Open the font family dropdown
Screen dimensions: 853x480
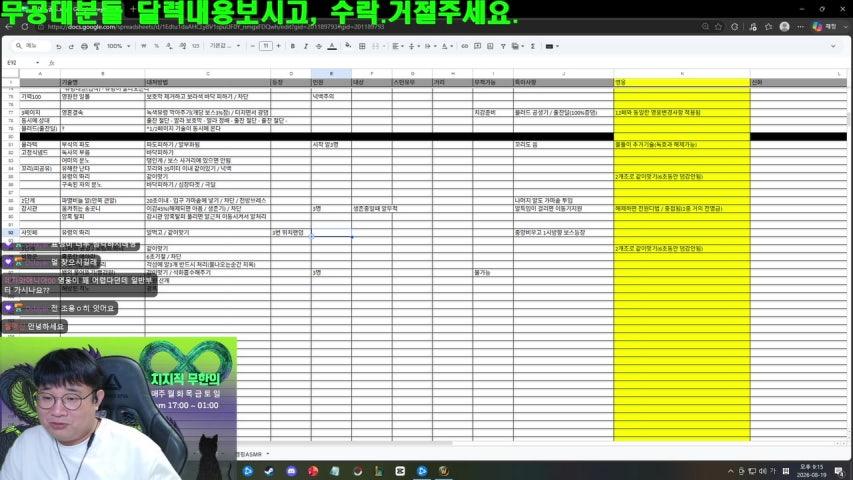click(225, 46)
